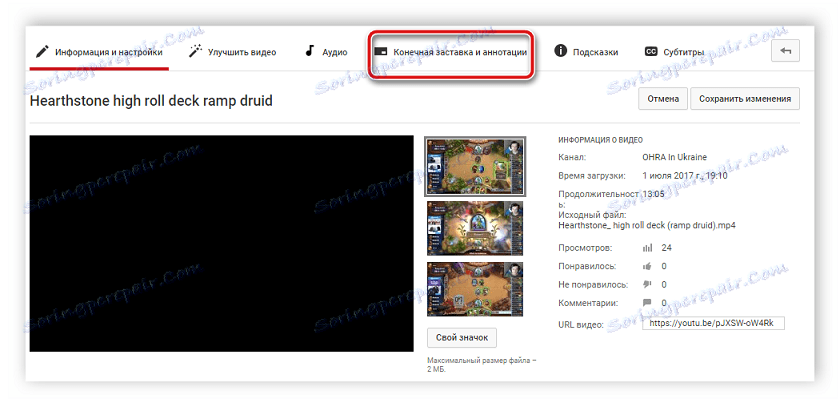Click the back arrow button
This screenshot has height=407, width=840.
(x=785, y=51)
